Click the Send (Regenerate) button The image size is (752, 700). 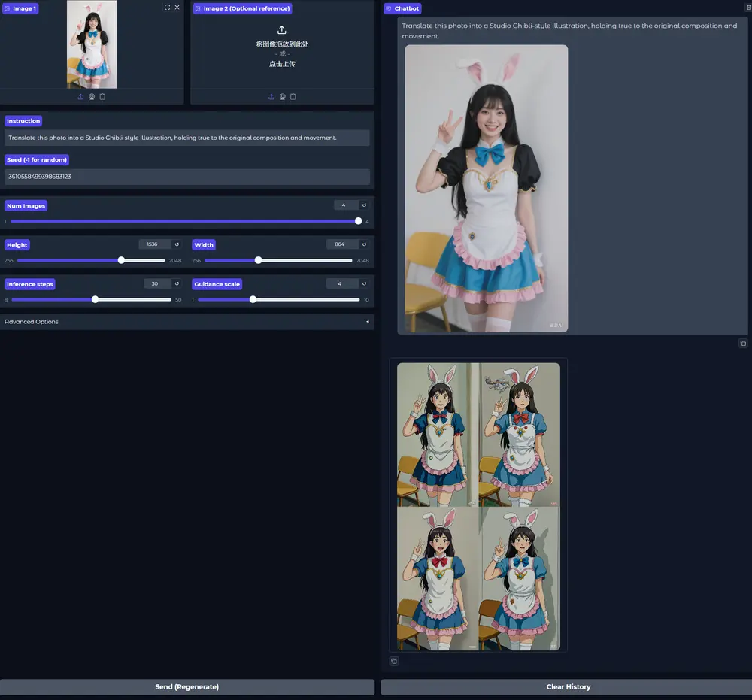186,687
